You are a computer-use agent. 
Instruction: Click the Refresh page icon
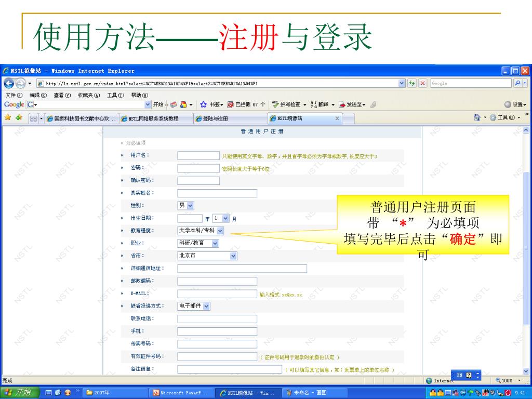pyautogui.click(x=412, y=83)
